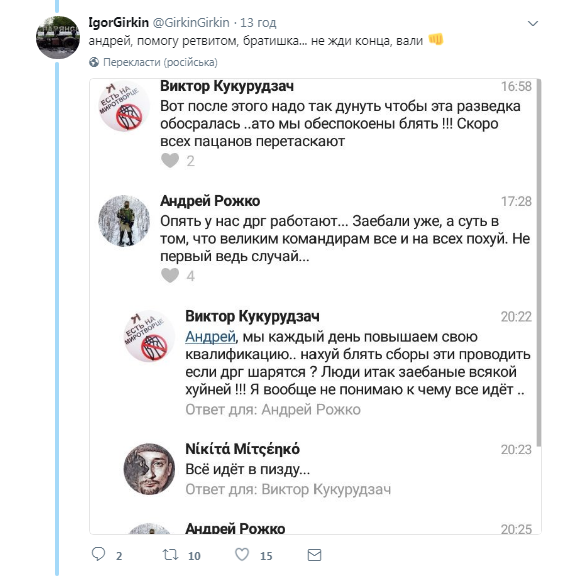Send tweet via direct message envelope icon
This screenshot has height=579, width=576.
click(315, 555)
